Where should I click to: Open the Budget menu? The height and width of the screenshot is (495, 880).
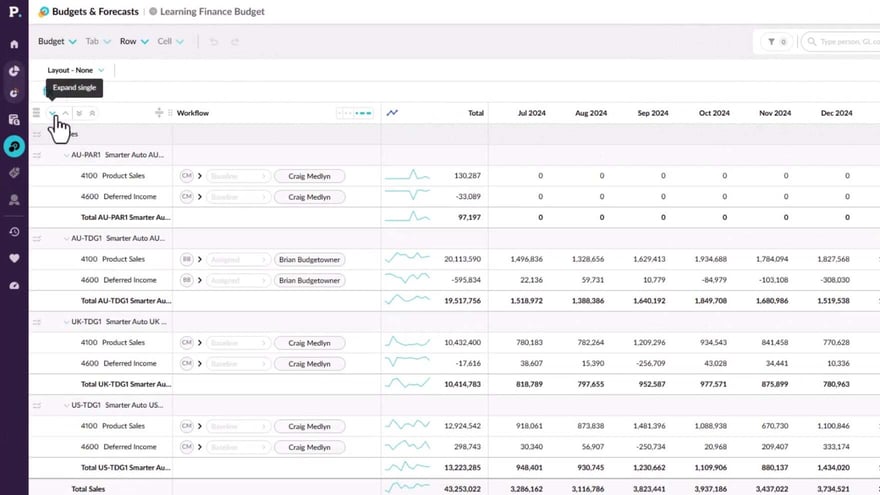click(x=57, y=42)
